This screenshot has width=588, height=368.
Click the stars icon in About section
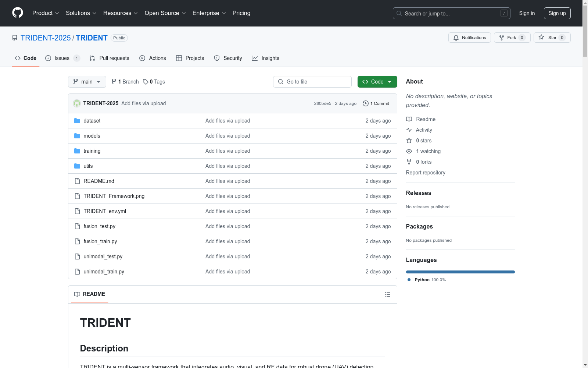409,141
